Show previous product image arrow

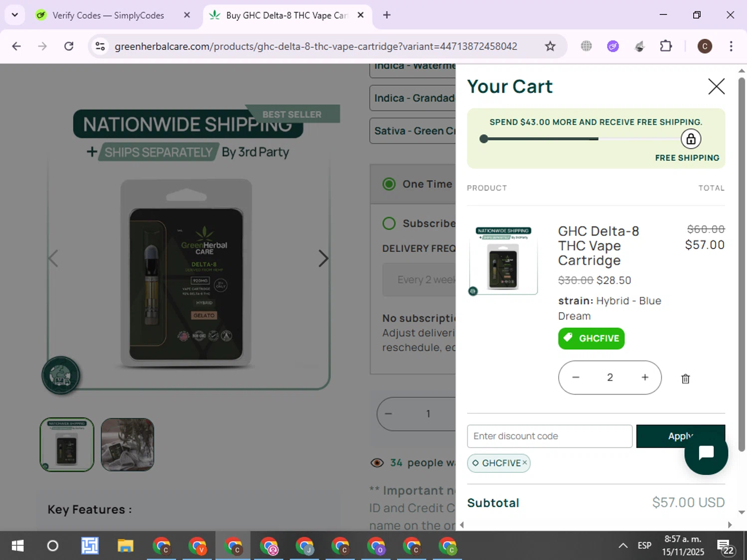pyautogui.click(x=53, y=258)
